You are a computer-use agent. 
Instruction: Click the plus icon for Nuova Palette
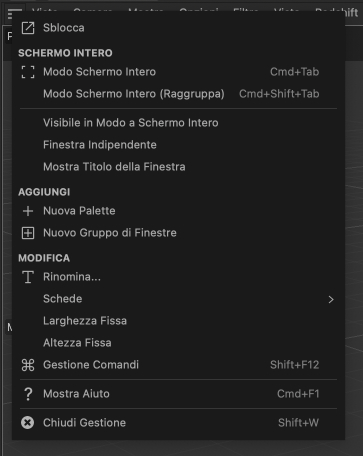click(28, 211)
